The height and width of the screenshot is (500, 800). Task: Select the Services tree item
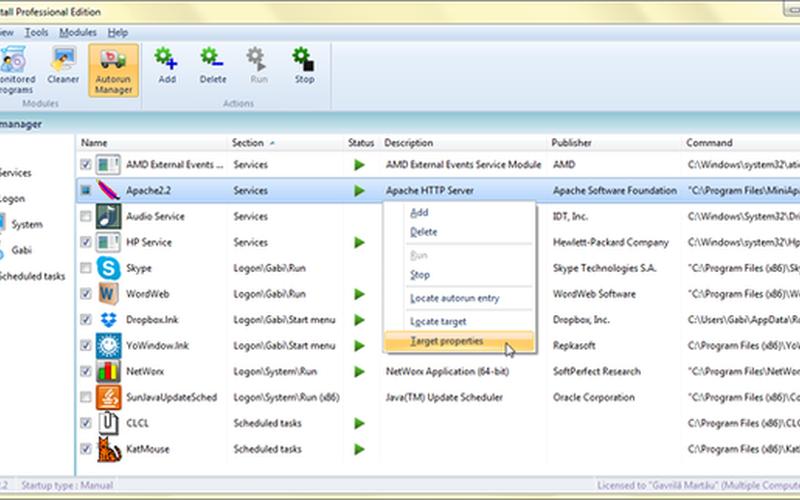(x=15, y=173)
